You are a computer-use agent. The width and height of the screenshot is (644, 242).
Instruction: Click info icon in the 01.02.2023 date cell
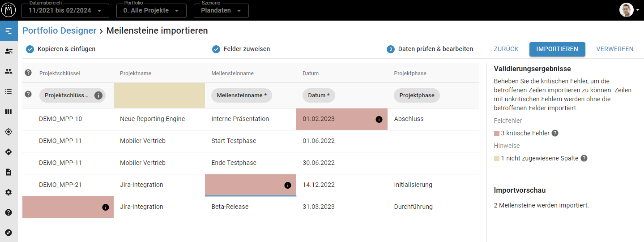click(379, 119)
